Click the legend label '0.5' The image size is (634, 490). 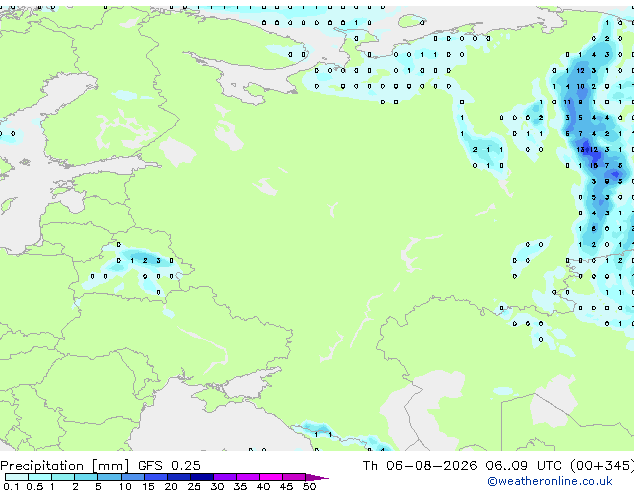pos(34,486)
